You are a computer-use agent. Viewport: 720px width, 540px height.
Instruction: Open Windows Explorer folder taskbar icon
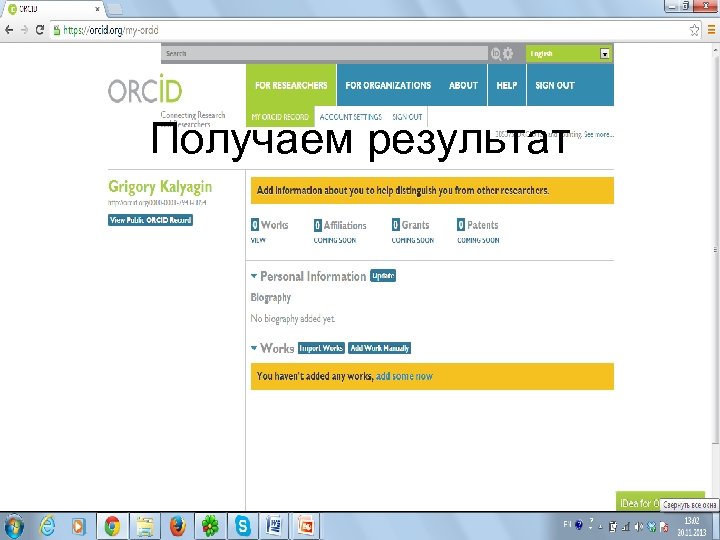145,526
